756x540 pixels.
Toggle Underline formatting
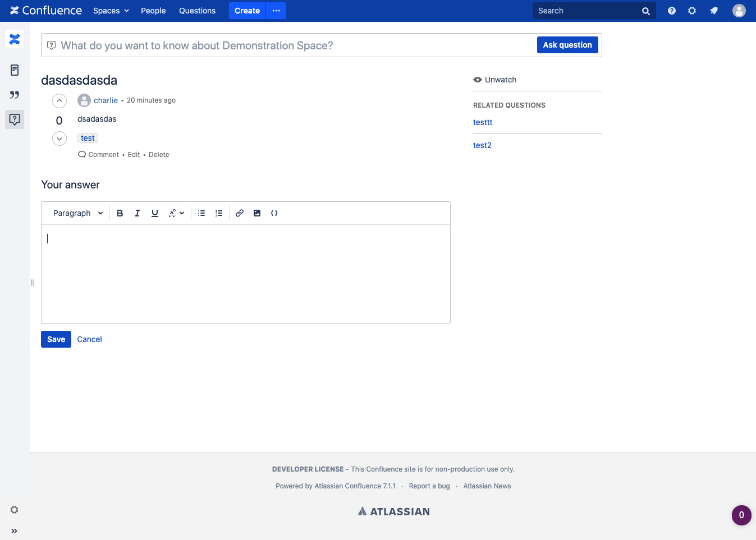pyautogui.click(x=154, y=213)
